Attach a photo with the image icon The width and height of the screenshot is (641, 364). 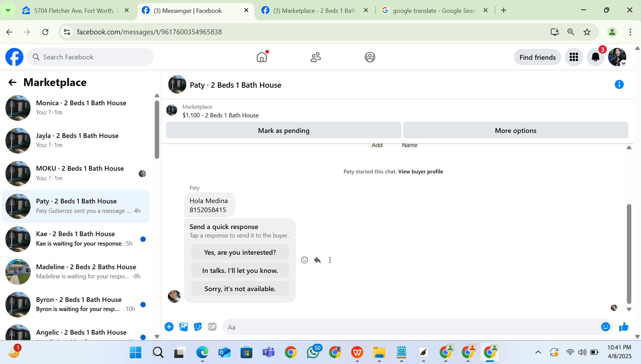(184, 327)
